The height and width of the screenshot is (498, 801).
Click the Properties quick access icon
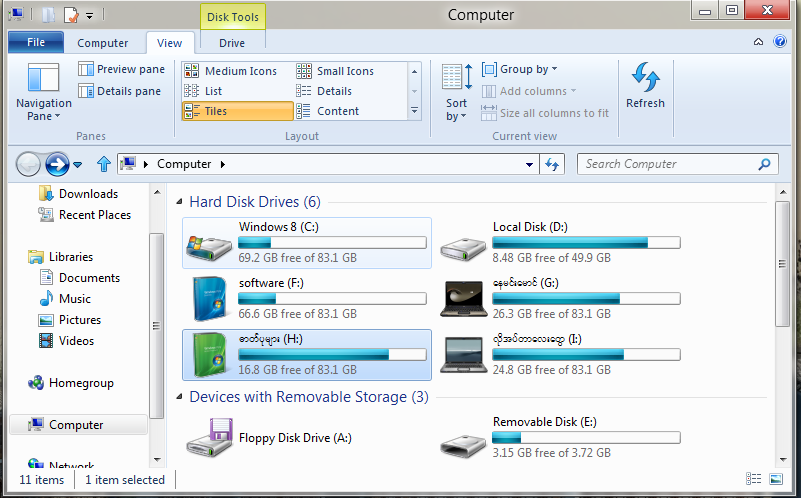coord(71,15)
